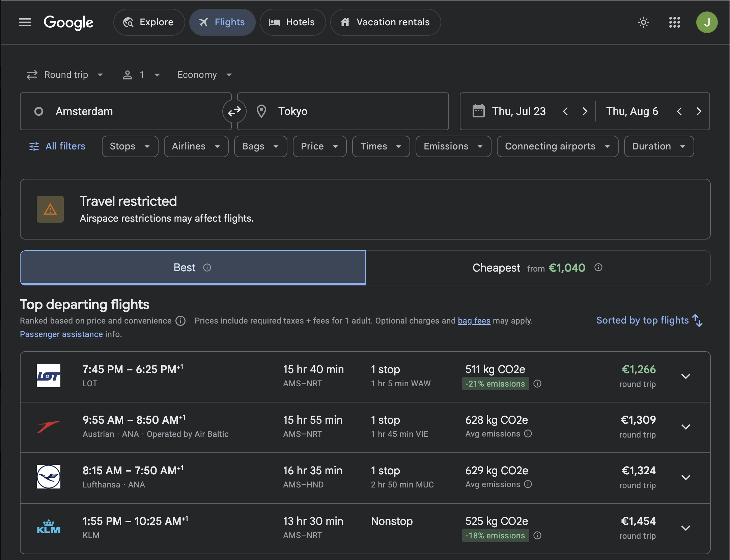Open the Price filter
730x560 pixels.
320,146
